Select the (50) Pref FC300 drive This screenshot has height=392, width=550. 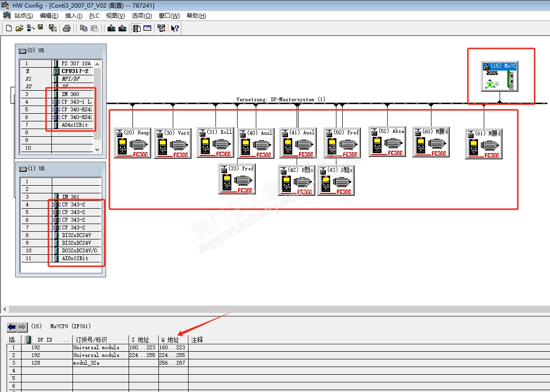pyautogui.click(x=342, y=143)
